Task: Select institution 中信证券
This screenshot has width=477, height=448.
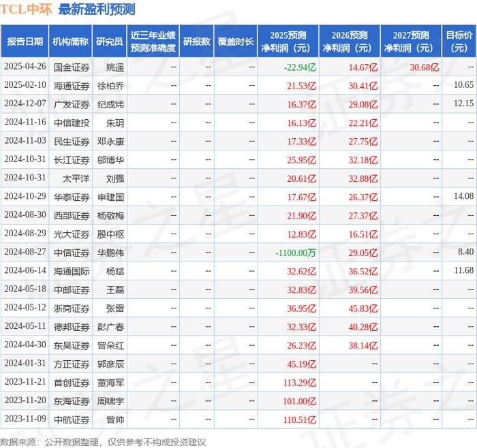Action: [72, 253]
